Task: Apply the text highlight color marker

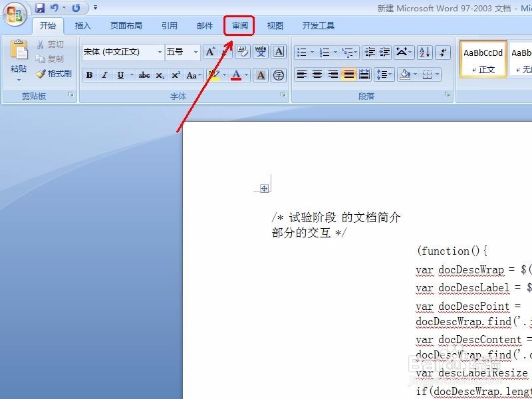Action: tap(213, 75)
